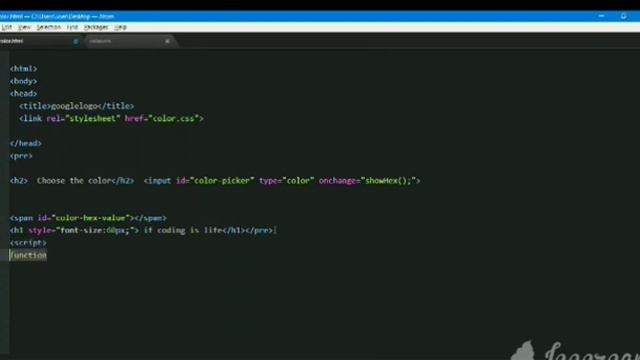Click the <html> tag line
This screenshot has height=360, width=640.
tap(23, 69)
